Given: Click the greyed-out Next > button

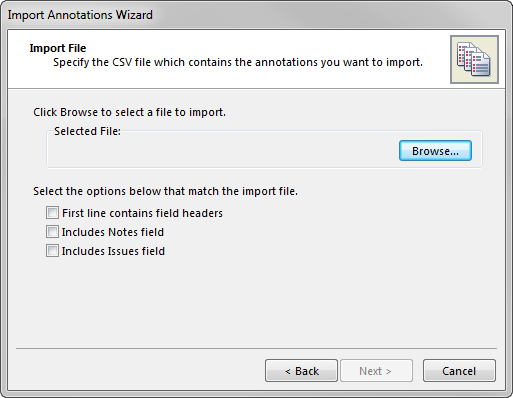Looking at the screenshot, I should click(x=376, y=371).
